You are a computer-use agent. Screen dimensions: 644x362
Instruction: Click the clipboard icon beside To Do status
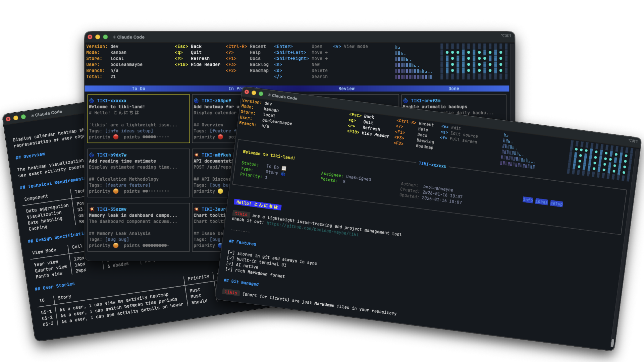(x=284, y=168)
